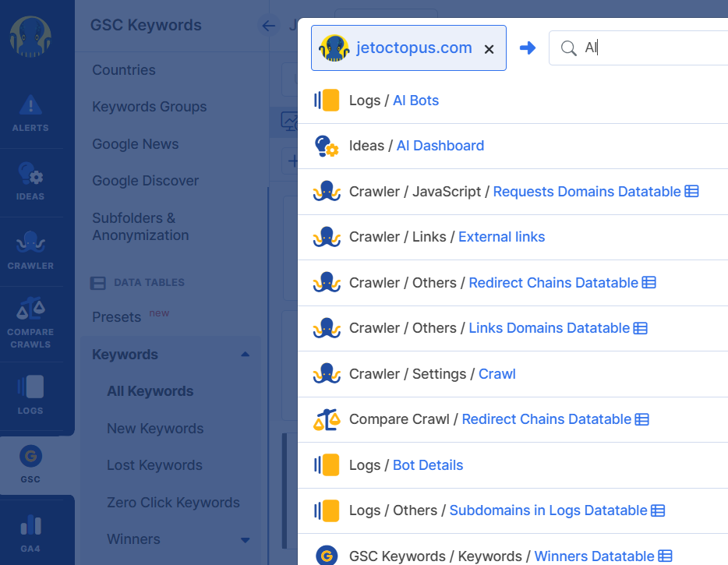The height and width of the screenshot is (565, 728).
Task: Open Ideas / AI Dashboard result
Action: coord(440,146)
